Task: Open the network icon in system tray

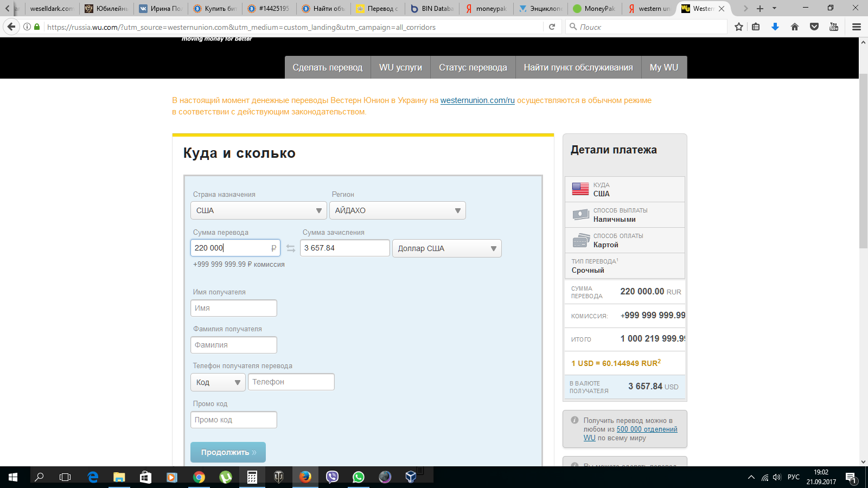Action: (765, 477)
